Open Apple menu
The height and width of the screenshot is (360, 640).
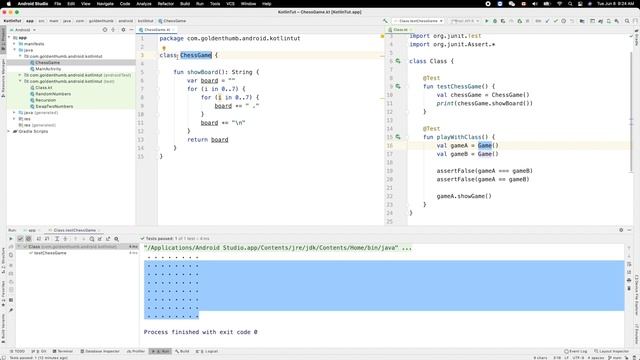(9, 4)
